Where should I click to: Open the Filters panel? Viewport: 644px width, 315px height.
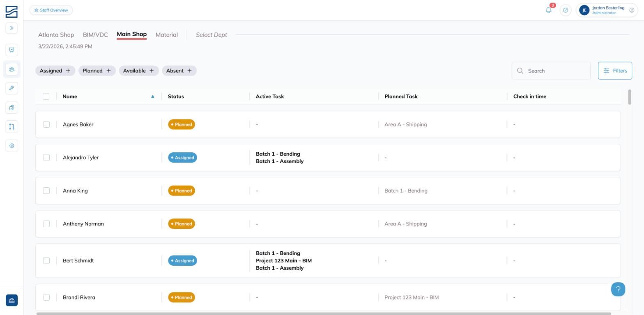click(615, 71)
